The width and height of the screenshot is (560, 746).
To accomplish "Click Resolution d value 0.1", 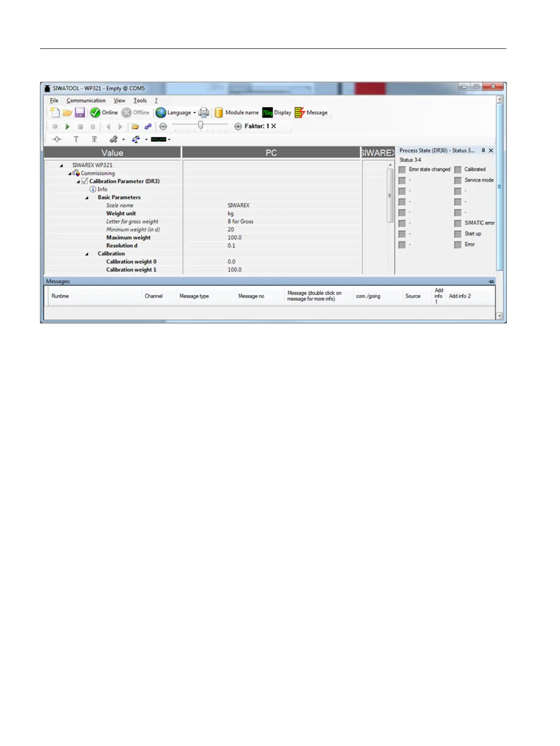I will 231,245.
